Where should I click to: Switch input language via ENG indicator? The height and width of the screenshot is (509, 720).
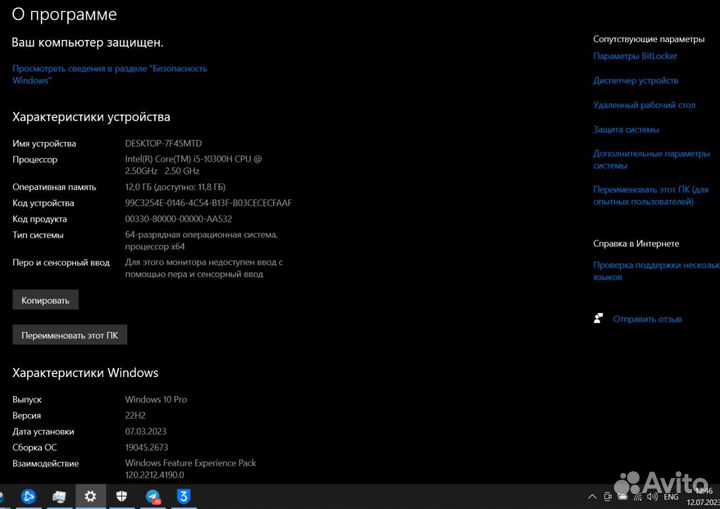point(671,497)
